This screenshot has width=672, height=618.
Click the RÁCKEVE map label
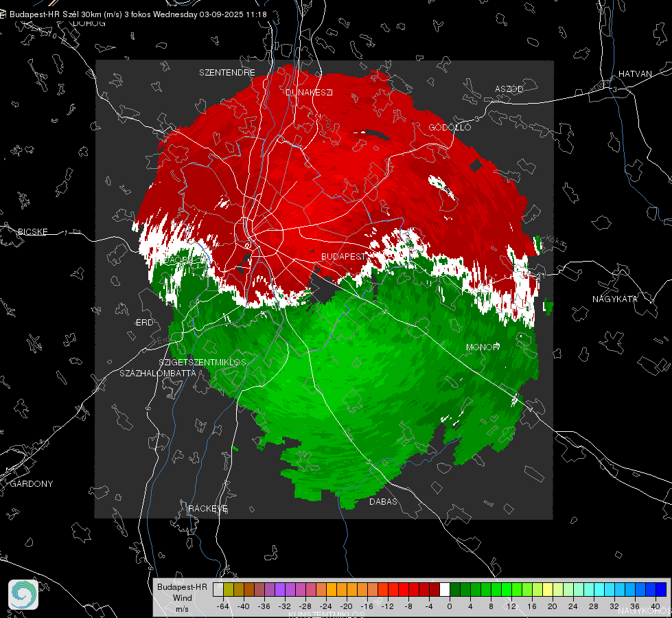(x=208, y=509)
